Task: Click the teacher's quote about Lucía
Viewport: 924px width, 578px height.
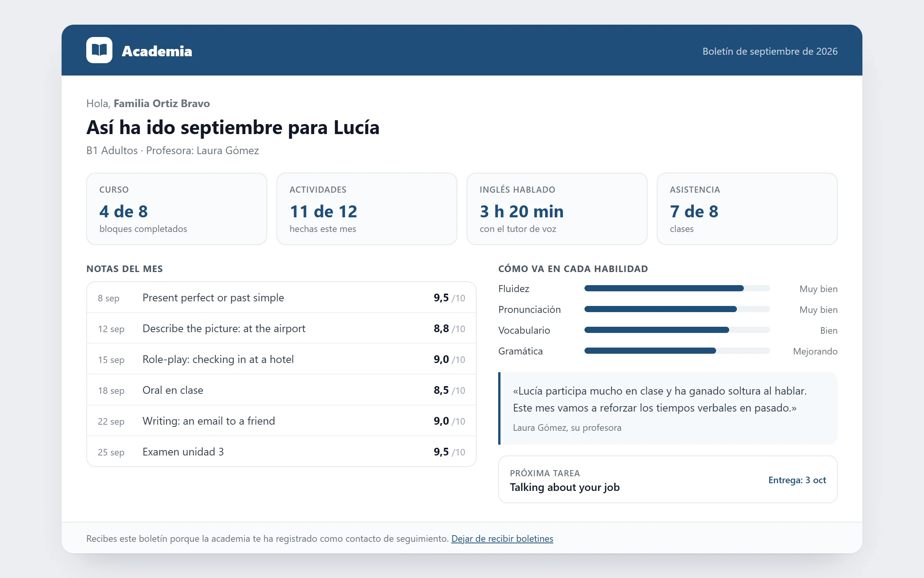Action: click(660, 399)
